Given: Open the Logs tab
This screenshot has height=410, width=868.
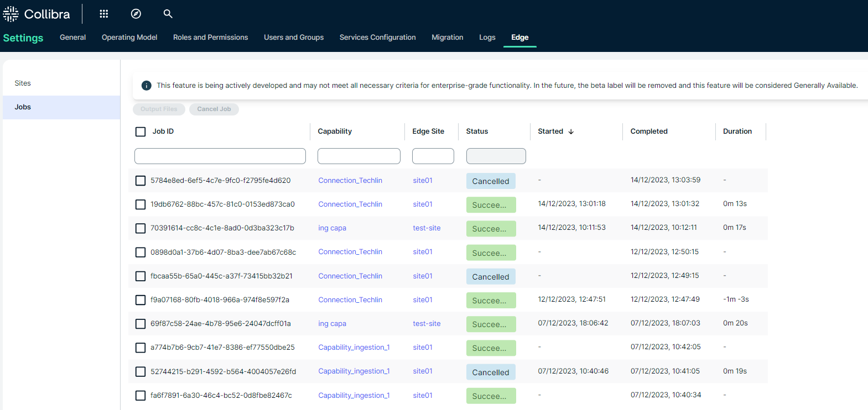Looking at the screenshot, I should [487, 38].
